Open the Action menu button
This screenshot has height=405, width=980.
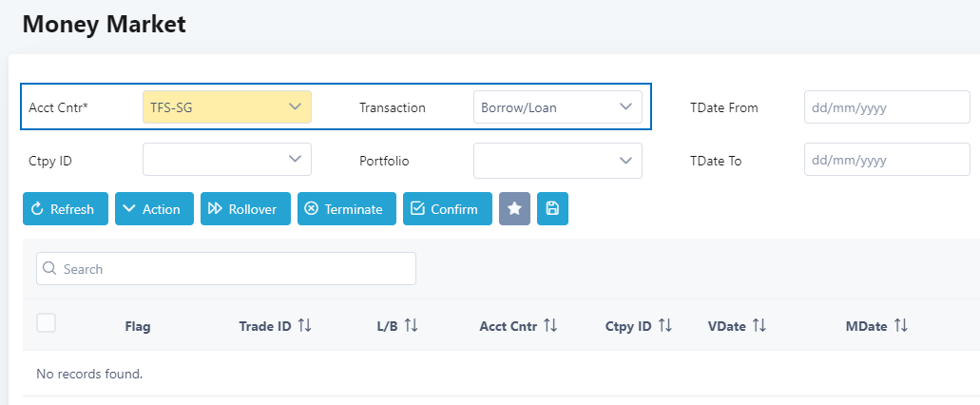(154, 209)
